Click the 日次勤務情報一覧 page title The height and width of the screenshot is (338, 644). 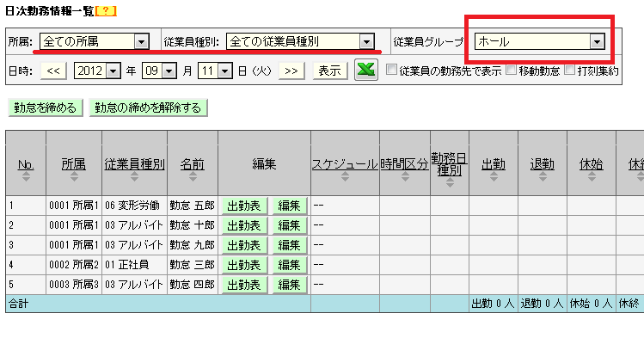50,11
